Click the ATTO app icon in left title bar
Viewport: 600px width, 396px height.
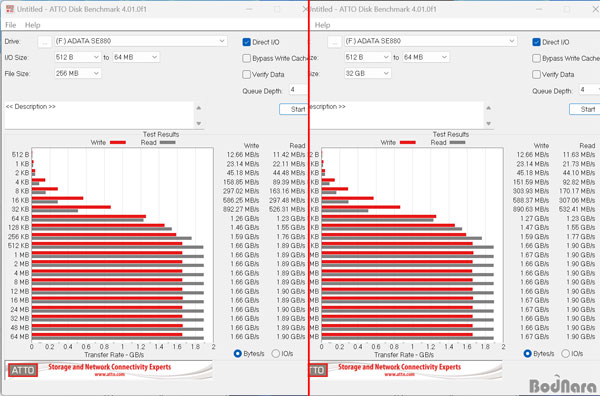10,9
